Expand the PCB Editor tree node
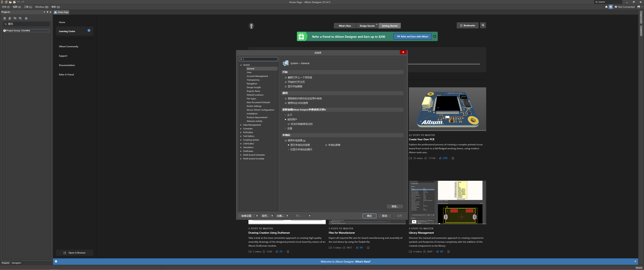Image resolution: width=644 pixels, height=270 pixels. coord(241,133)
